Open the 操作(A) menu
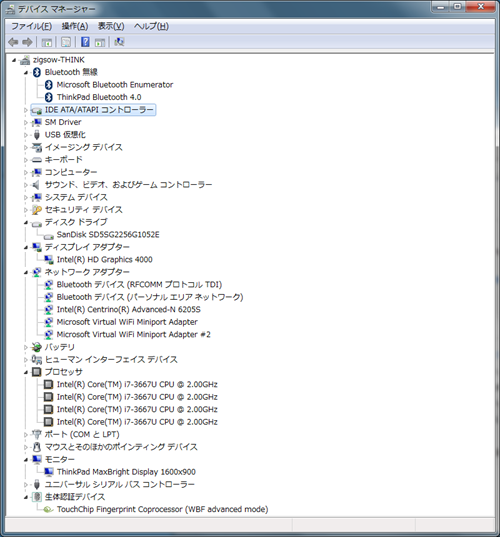 75,26
